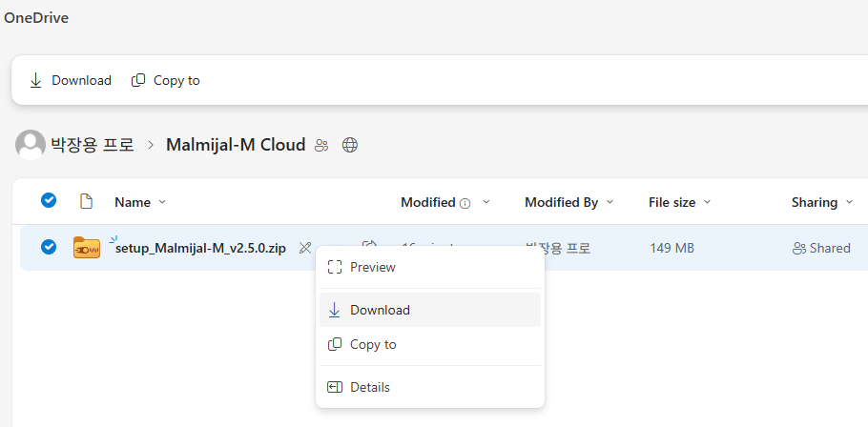Click the Copy to icon in the toolbar

(x=138, y=81)
